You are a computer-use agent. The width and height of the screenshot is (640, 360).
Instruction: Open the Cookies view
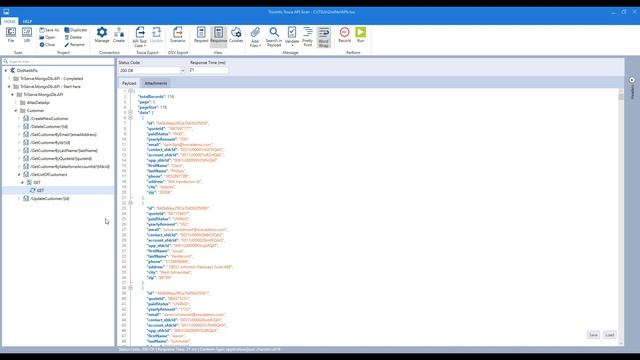click(x=236, y=35)
